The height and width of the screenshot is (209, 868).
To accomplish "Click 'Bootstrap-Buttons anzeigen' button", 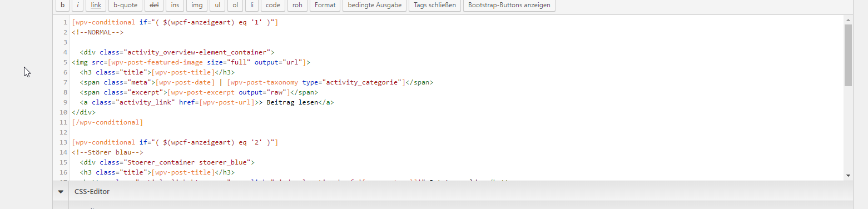I will click(x=509, y=6).
